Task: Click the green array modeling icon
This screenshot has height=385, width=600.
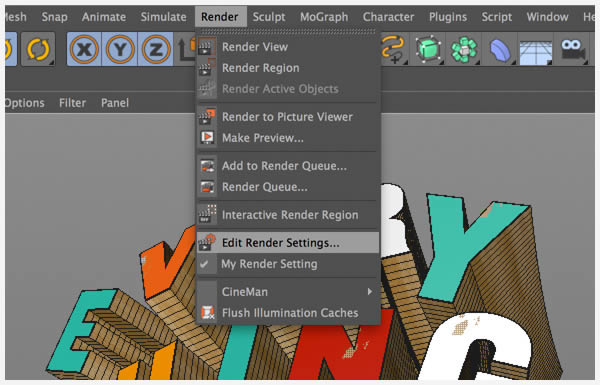Action: (x=464, y=49)
